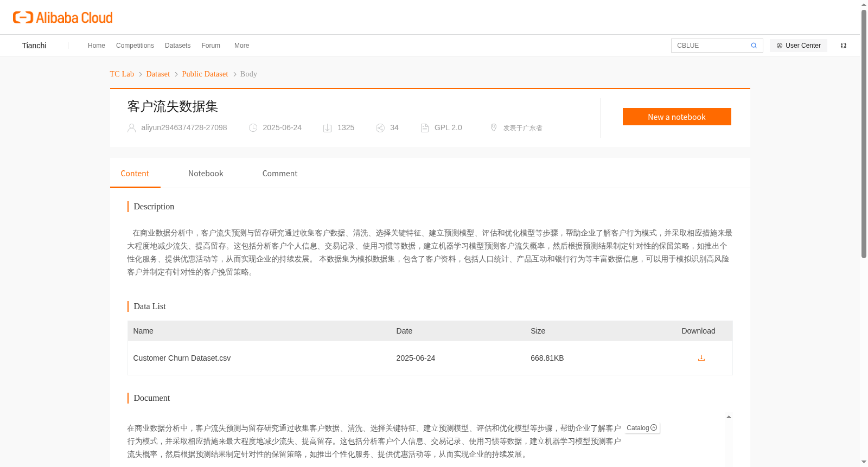Open the Alibaba Cloud logo homepage

tap(63, 18)
